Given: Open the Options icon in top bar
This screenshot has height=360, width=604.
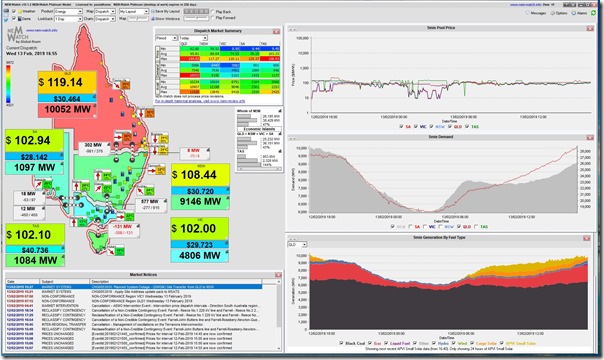Looking at the screenshot, I should pyautogui.click(x=553, y=13).
